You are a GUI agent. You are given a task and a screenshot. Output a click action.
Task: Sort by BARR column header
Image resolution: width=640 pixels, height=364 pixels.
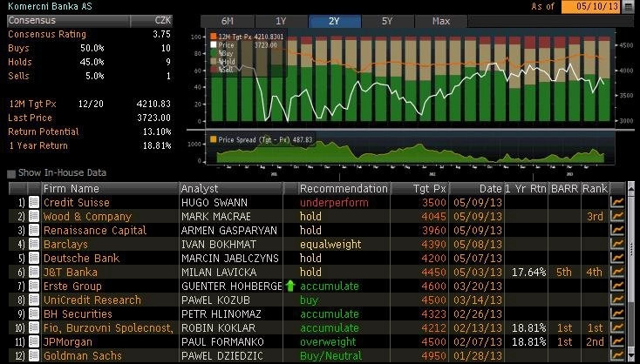pos(564,188)
